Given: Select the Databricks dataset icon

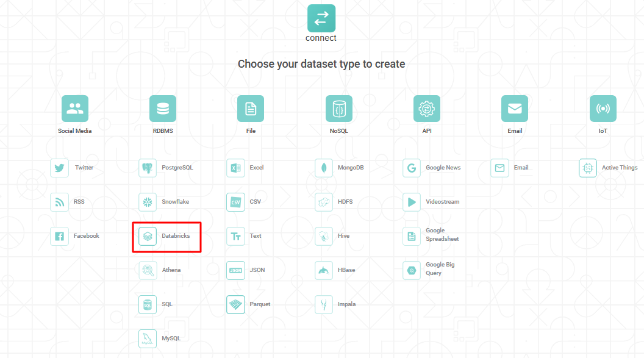Looking at the screenshot, I should (148, 236).
